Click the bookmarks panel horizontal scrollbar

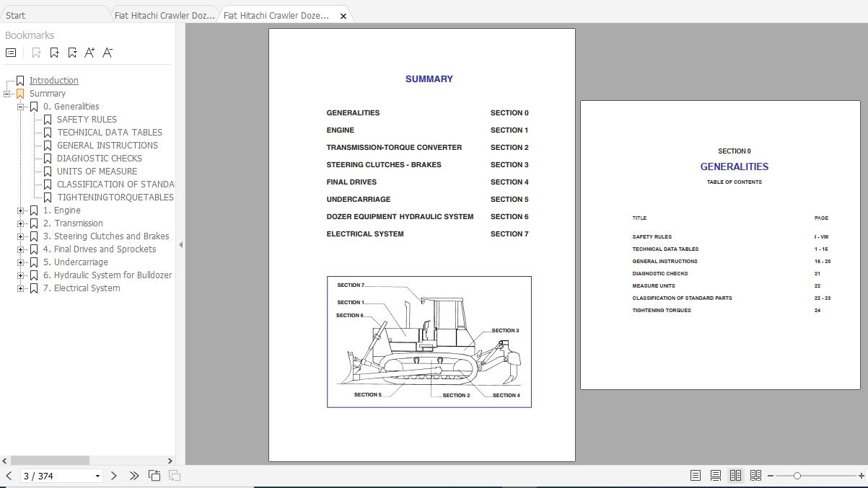tap(49, 460)
